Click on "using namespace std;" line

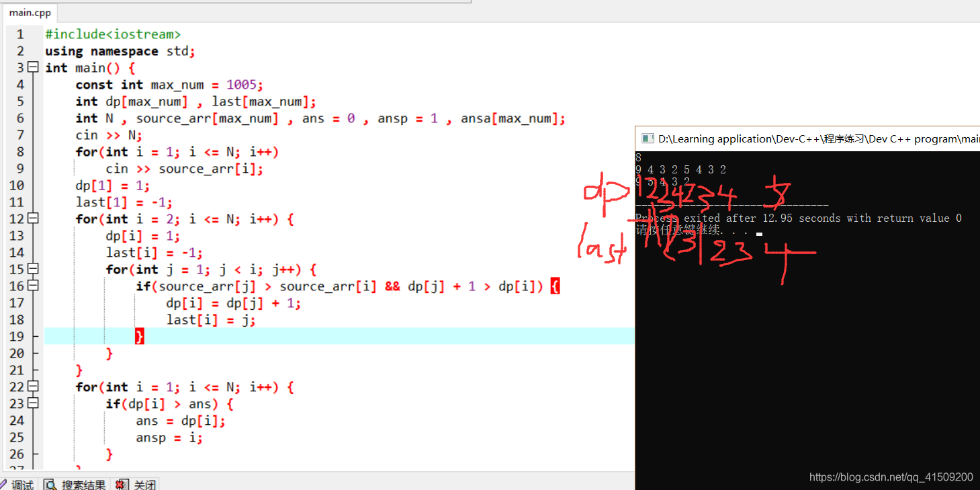click(x=120, y=51)
